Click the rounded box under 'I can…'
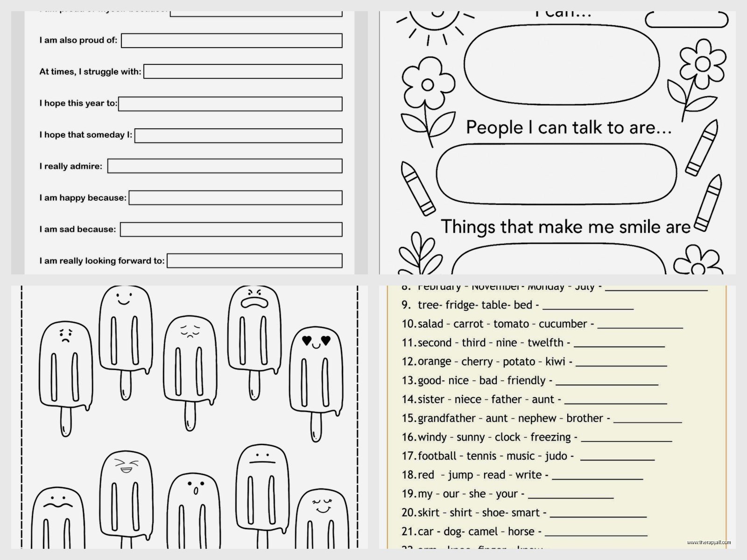Screen dimensions: 747x560 point(562,64)
